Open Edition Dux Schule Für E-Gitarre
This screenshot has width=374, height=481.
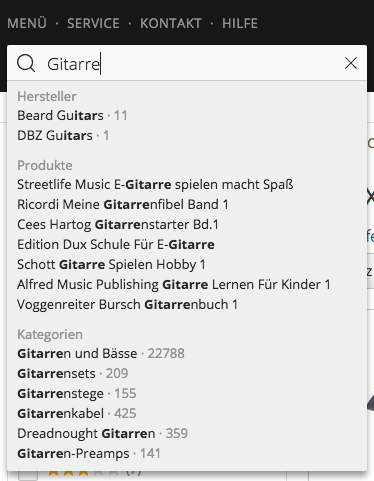(x=116, y=244)
